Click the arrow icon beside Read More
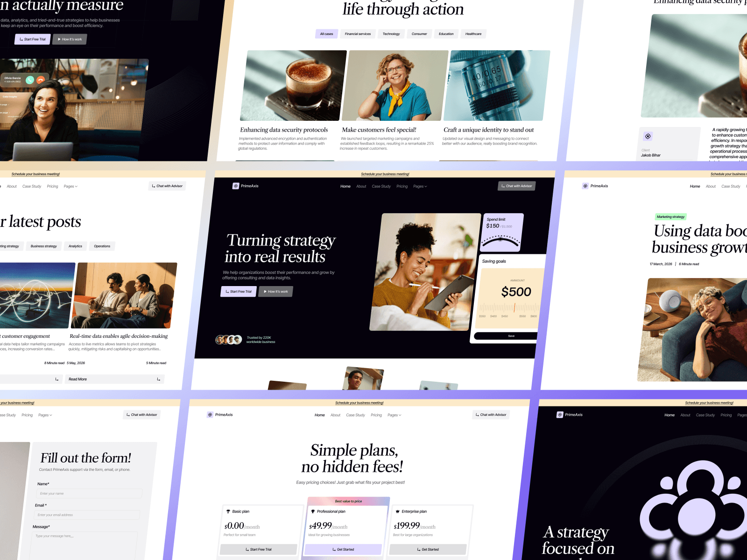Image resolution: width=747 pixels, height=560 pixels. coord(159,379)
